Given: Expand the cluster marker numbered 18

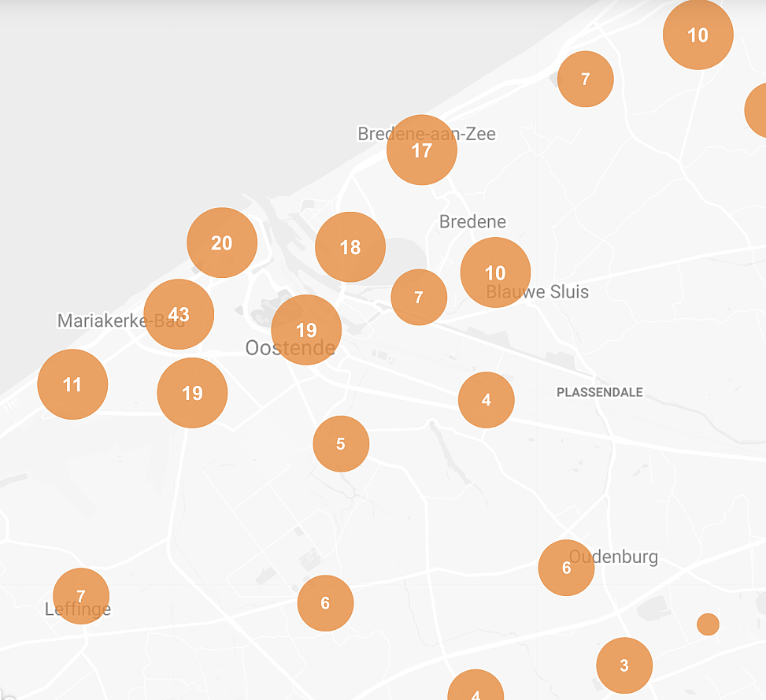Looking at the screenshot, I should 350,247.
